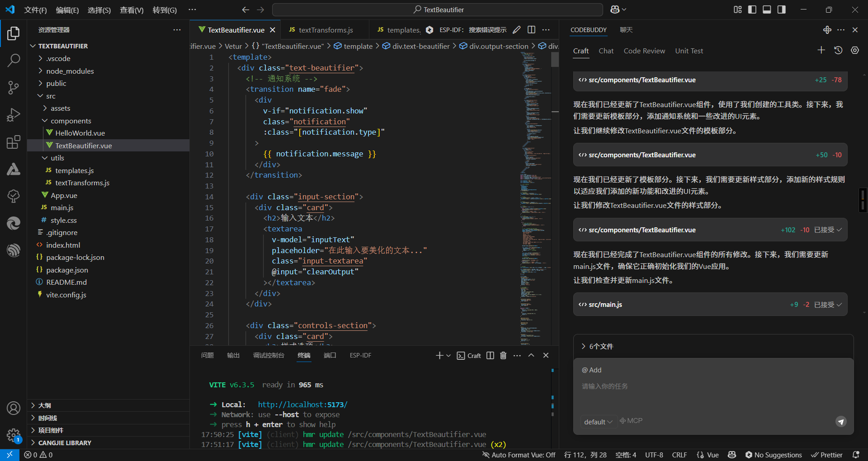
Task: Navigate forward with the right arrow
Action: point(260,9)
